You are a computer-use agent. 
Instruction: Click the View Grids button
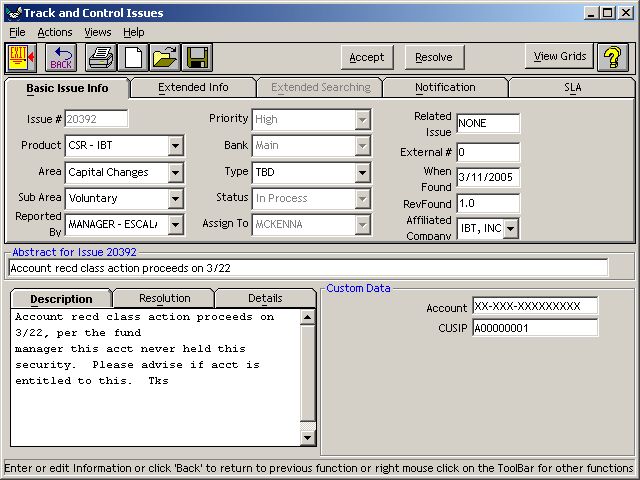[560, 56]
